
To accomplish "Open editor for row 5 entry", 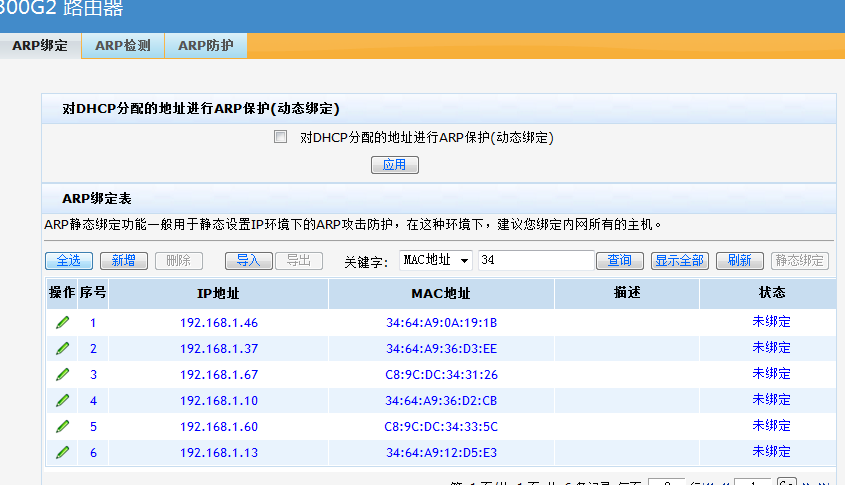I will click(x=62, y=426).
